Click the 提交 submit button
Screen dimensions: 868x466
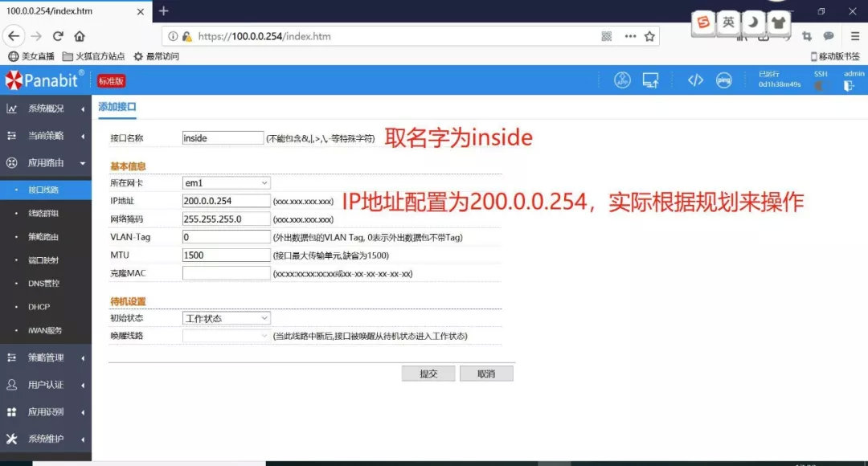(x=428, y=372)
